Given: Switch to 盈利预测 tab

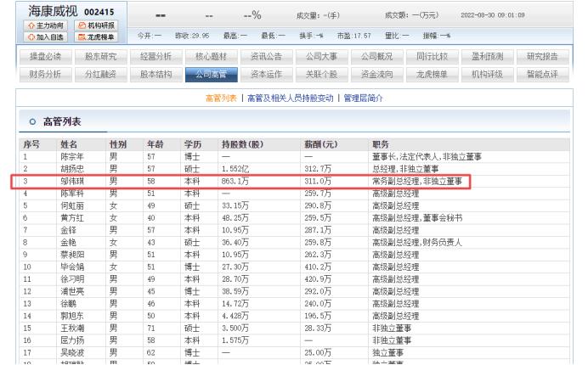Looking at the screenshot, I should [487, 57].
